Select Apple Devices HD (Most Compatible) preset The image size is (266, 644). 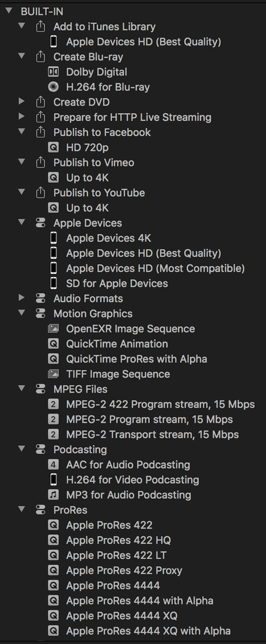(155, 268)
